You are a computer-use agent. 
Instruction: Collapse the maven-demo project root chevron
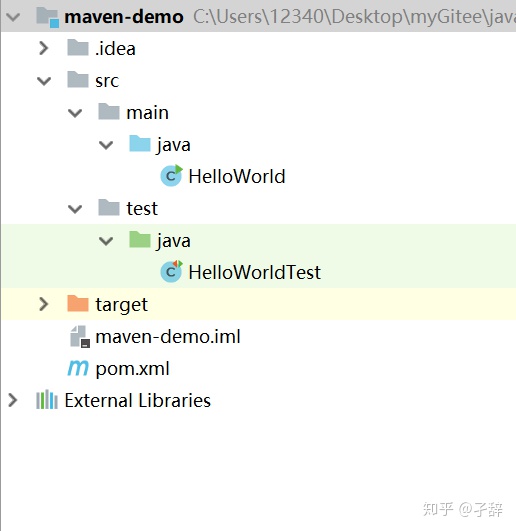pos(13,17)
